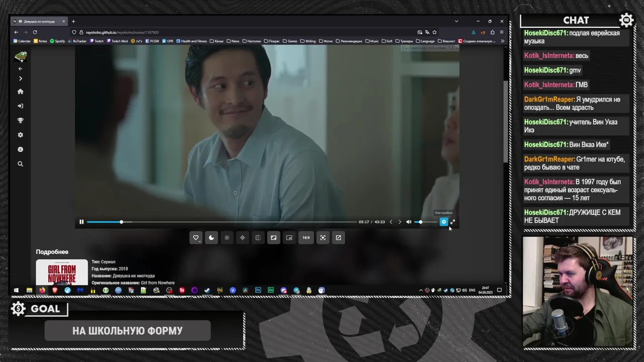Expand the Music bookmarks folder
Image resolution: width=644 pixels, height=362 pixels.
(372, 41)
